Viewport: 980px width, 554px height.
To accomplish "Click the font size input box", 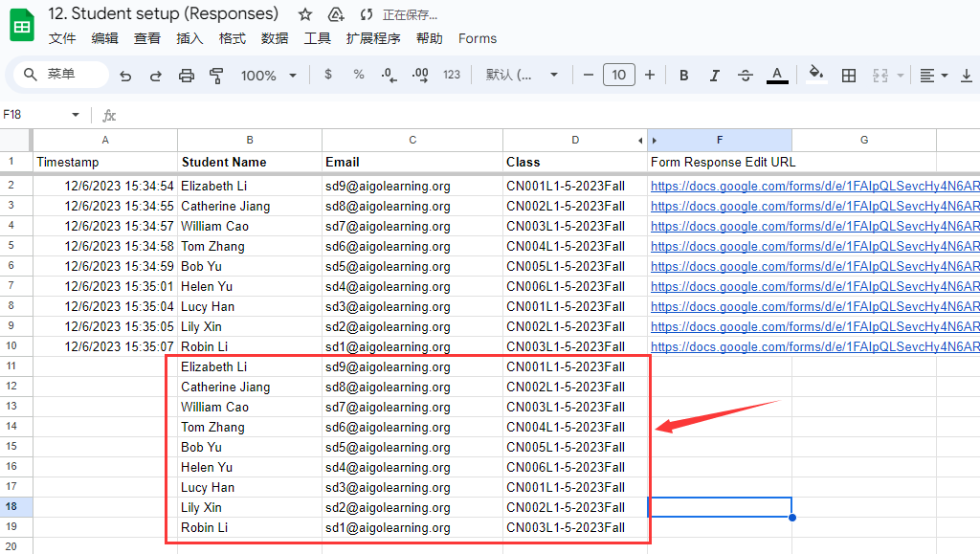I will pyautogui.click(x=619, y=75).
